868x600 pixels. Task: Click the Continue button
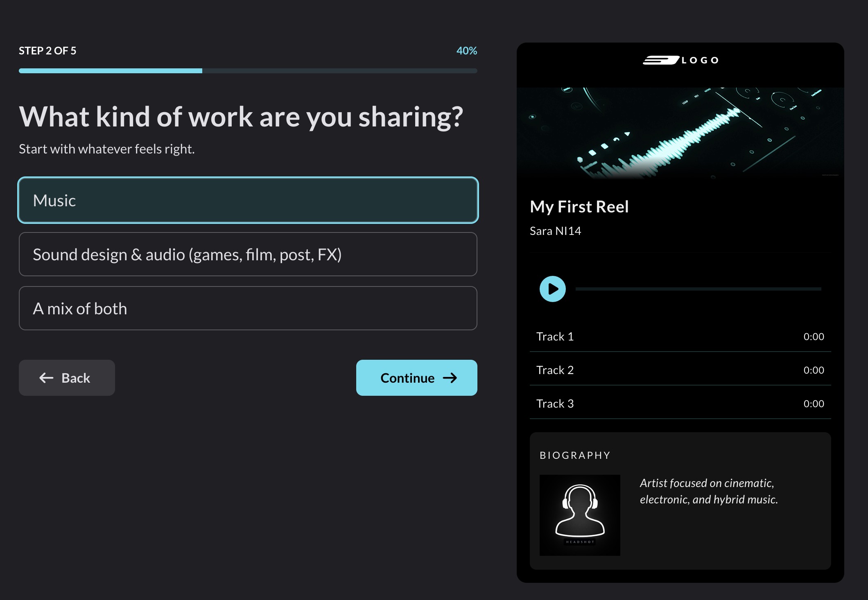(x=416, y=378)
